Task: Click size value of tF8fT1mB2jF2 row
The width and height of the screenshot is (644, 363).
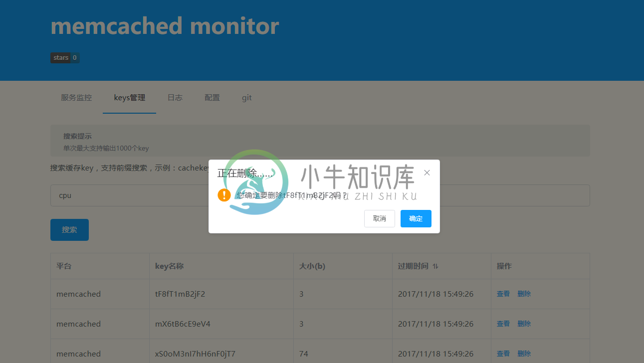Action: point(301,294)
